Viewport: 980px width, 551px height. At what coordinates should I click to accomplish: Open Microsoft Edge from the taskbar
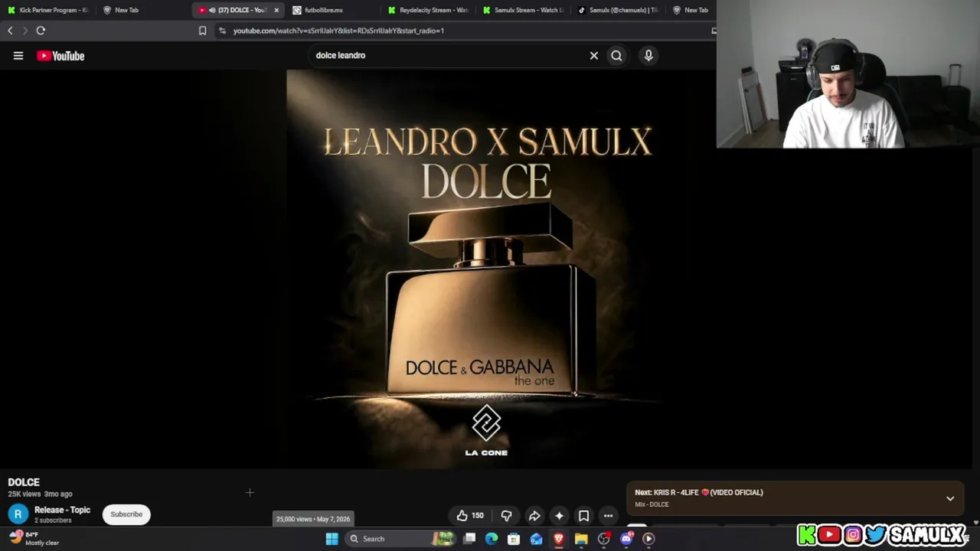[492, 539]
